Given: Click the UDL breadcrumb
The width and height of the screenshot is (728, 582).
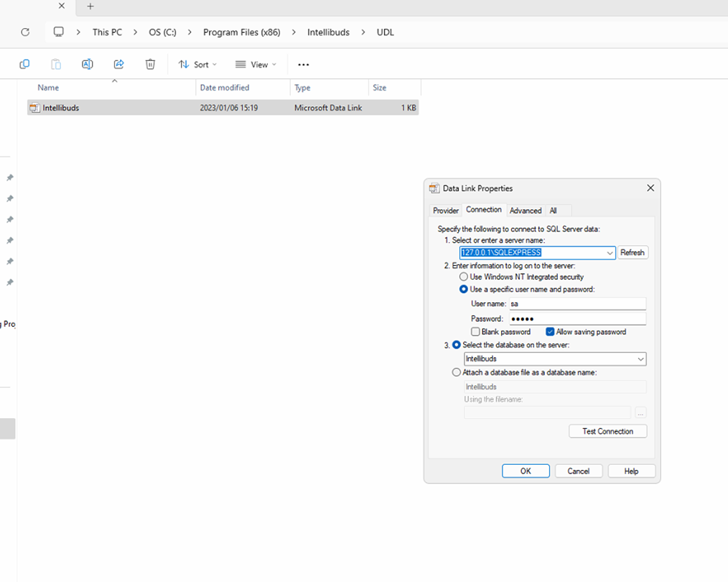Looking at the screenshot, I should pos(385,32).
